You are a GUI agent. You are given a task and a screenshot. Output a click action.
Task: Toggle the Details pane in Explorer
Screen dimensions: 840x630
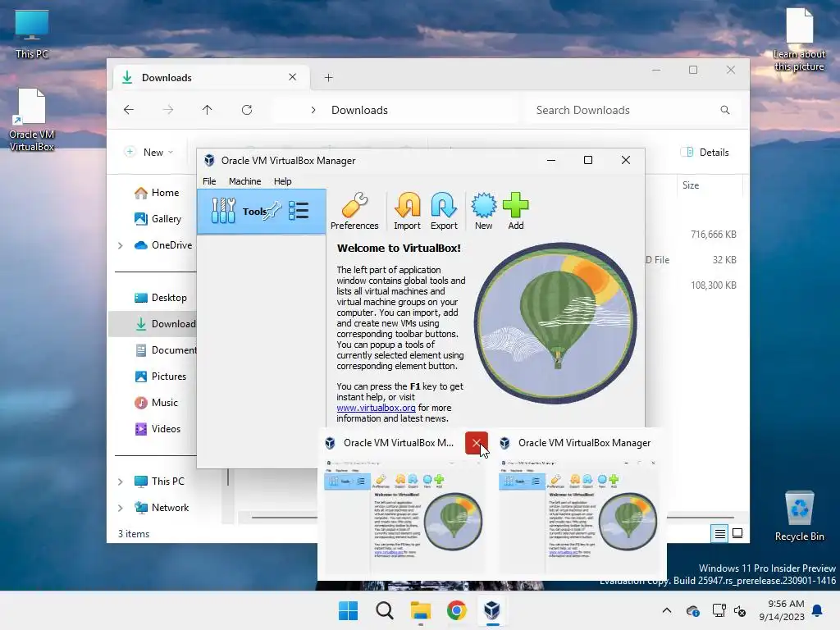tap(705, 152)
